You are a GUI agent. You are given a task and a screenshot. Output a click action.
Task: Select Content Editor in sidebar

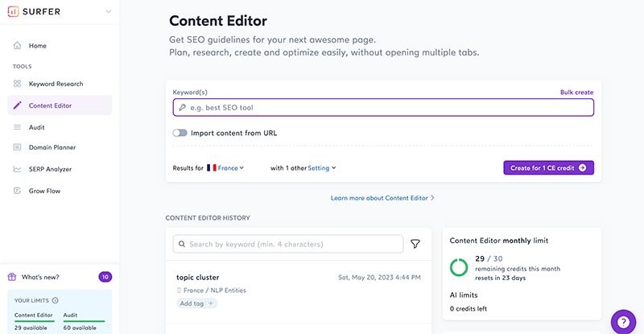[x=60, y=105]
